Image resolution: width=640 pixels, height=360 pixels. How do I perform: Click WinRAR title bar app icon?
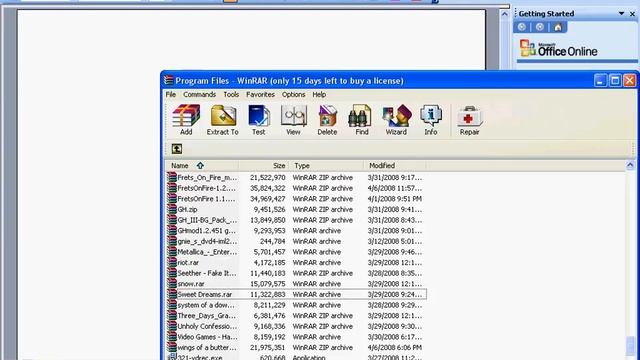click(x=169, y=80)
